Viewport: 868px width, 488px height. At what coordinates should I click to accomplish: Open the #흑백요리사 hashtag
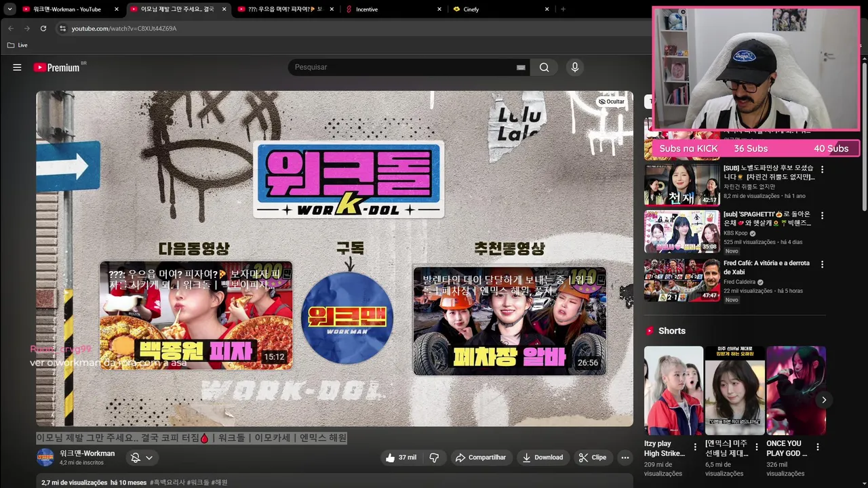point(167,483)
